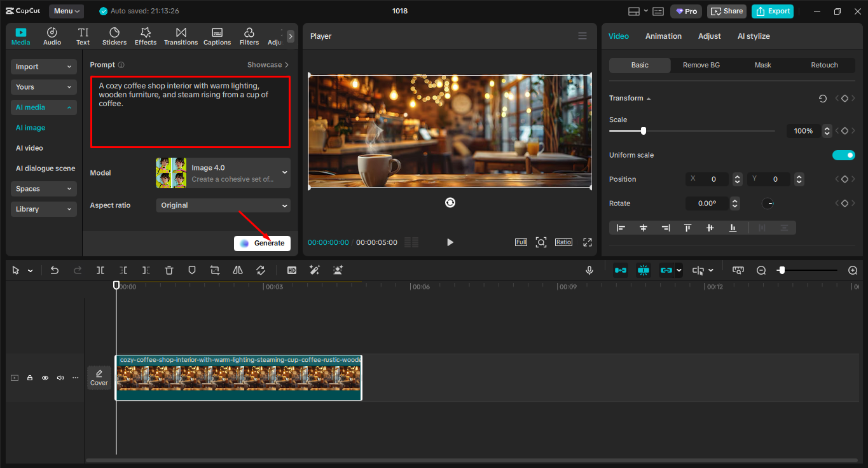
Task: Hide the video track using the eye icon
Action: point(45,377)
